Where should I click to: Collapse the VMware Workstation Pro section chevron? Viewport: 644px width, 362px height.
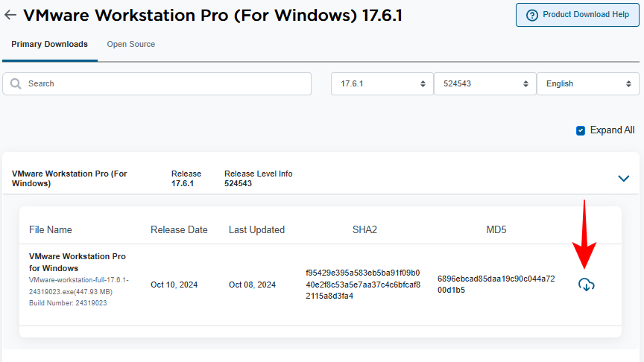click(x=624, y=178)
